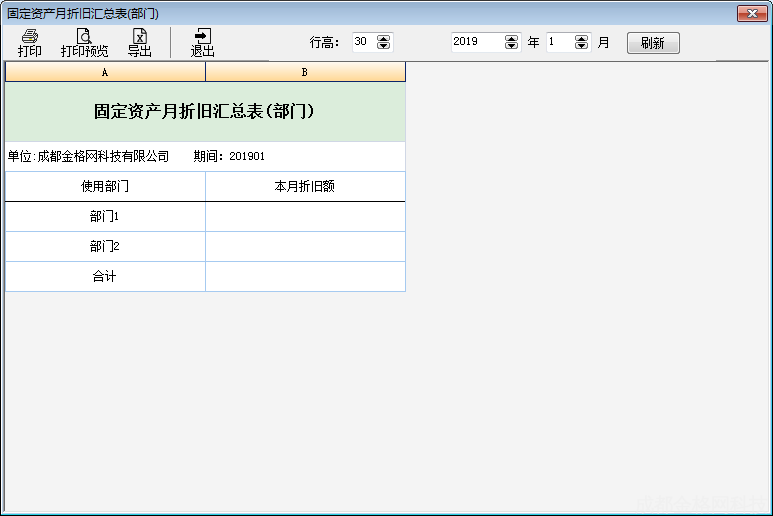773x516 pixels.
Task: Close the depreciation summary window
Action: 751,14
